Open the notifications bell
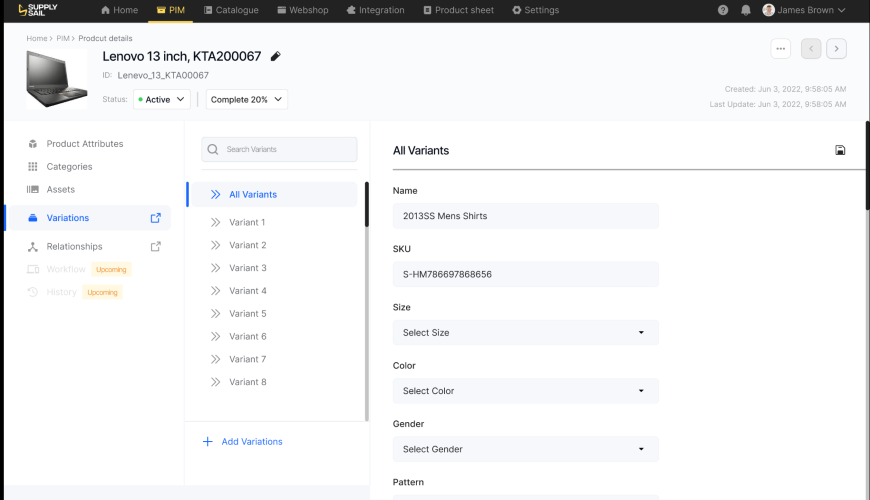This screenshot has height=500, width=870. [x=746, y=10]
